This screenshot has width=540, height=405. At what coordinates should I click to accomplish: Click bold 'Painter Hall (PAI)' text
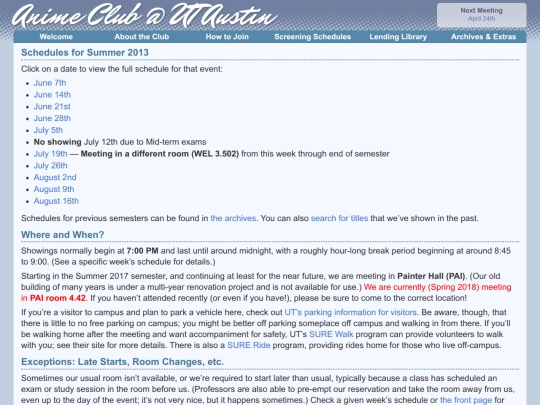430,276
